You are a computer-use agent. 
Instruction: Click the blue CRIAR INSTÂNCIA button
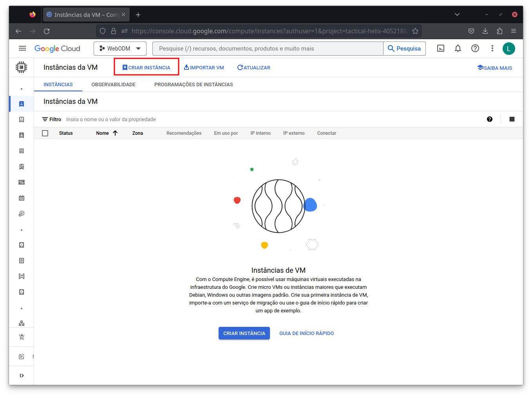coord(244,333)
